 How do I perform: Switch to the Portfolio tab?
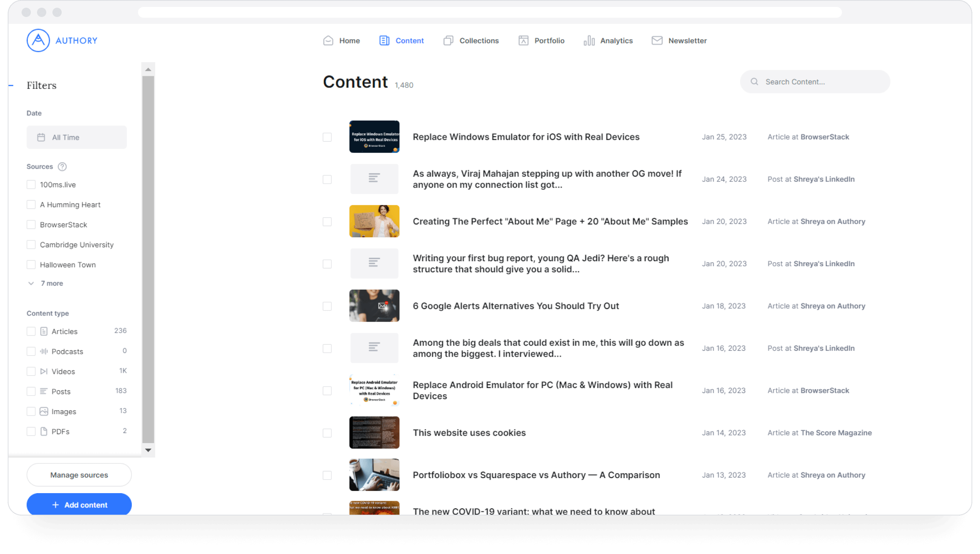point(541,40)
